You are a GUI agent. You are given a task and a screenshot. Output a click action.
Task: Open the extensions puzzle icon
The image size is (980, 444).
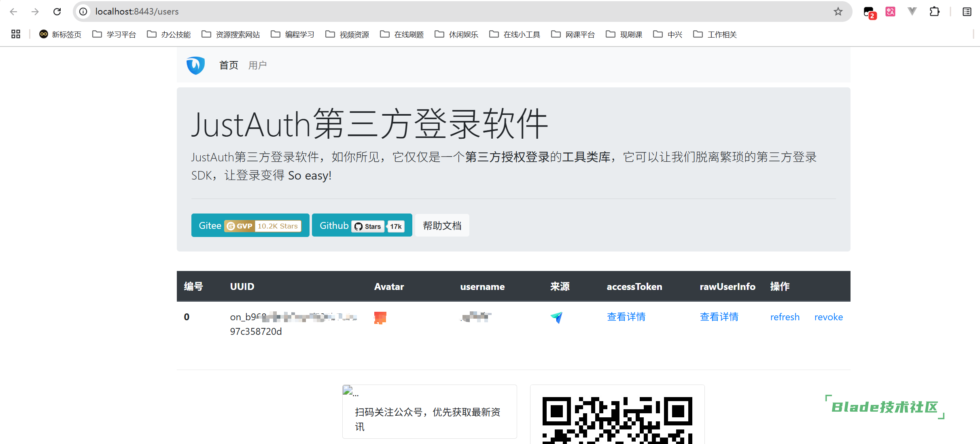point(934,12)
